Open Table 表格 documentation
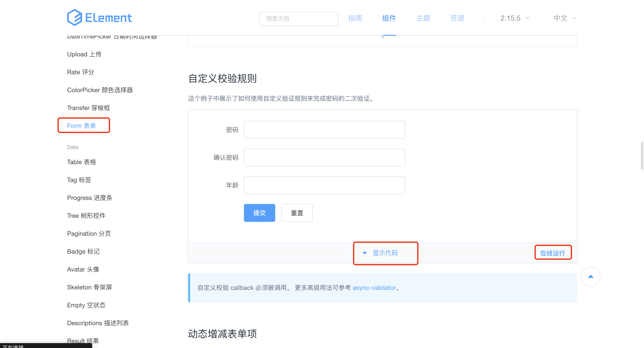This screenshot has width=644, height=348. point(81,162)
